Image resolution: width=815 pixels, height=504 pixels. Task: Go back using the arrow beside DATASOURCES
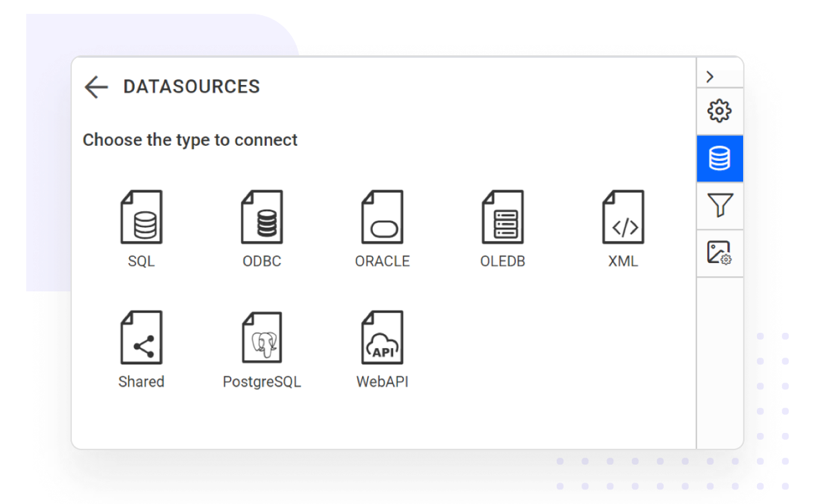[96, 87]
